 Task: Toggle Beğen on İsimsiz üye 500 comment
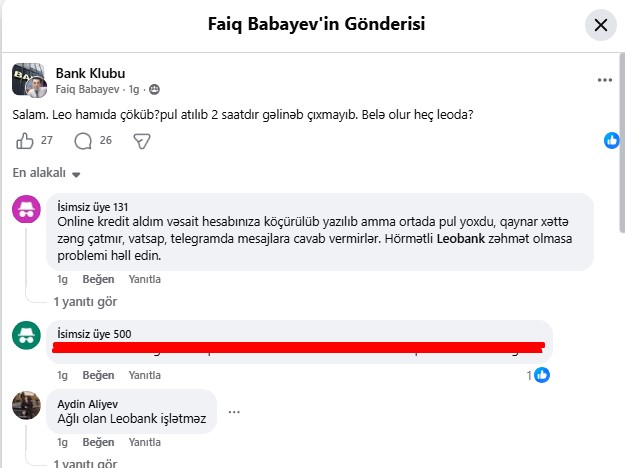point(98,375)
